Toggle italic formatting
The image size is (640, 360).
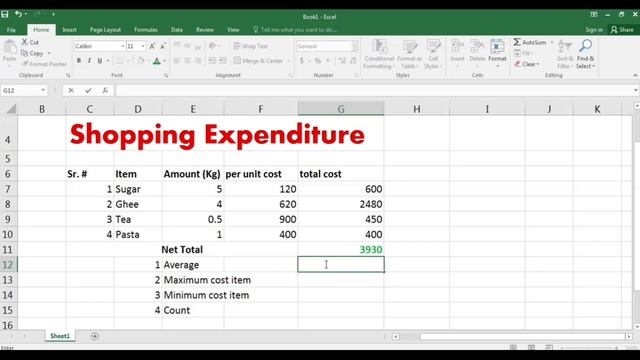point(89,60)
